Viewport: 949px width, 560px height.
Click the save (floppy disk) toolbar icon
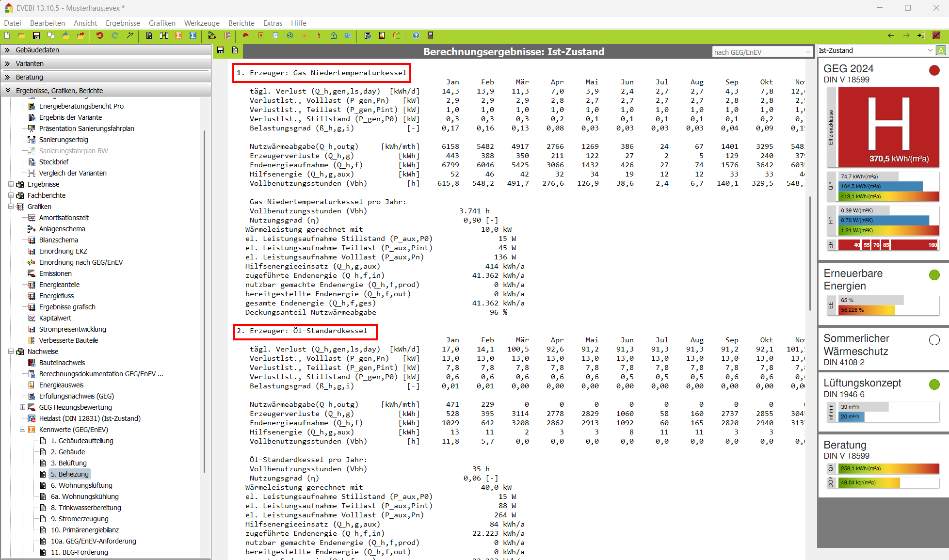36,35
